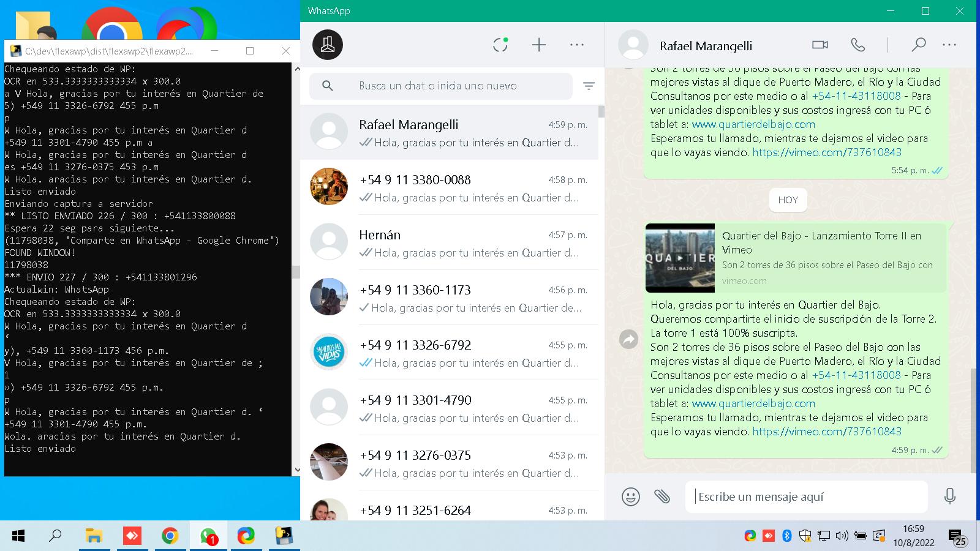980x551 pixels.
Task: Maximize the flexawp2 console window
Action: tap(250, 51)
